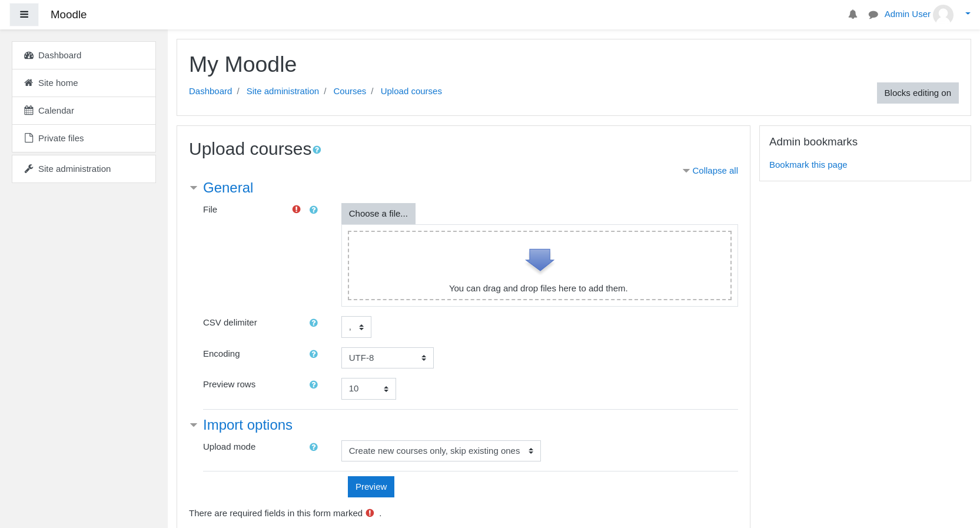Open the CSV delimiter dropdown
Image resolution: width=980 pixels, height=528 pixels.
point(356,327)
